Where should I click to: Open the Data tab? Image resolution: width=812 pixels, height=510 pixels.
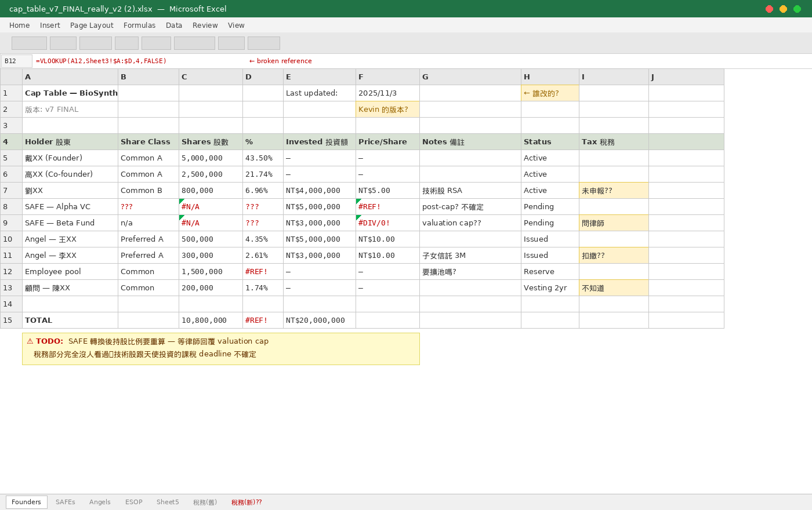174,25
